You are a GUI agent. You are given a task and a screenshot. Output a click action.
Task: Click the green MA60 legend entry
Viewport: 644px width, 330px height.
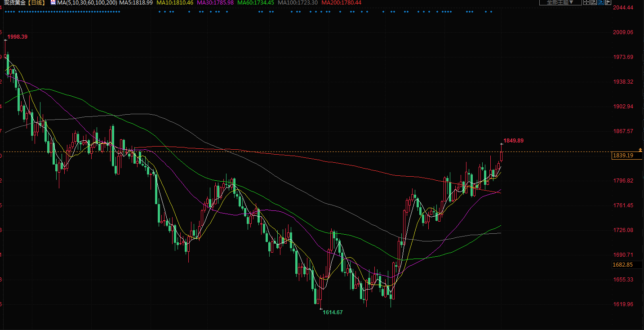[256, 3]
